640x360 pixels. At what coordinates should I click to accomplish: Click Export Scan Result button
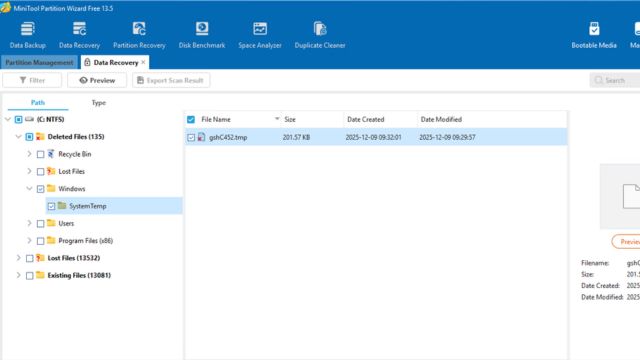click(171, 80)
